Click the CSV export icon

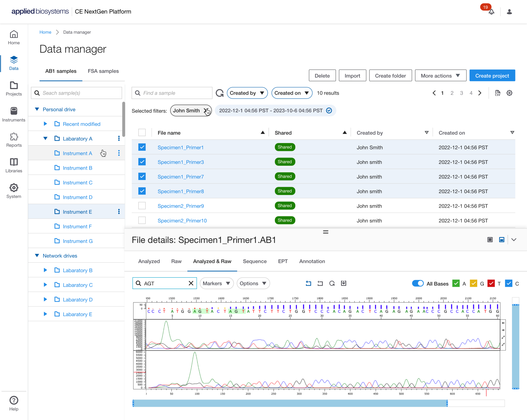click(497, 93)
